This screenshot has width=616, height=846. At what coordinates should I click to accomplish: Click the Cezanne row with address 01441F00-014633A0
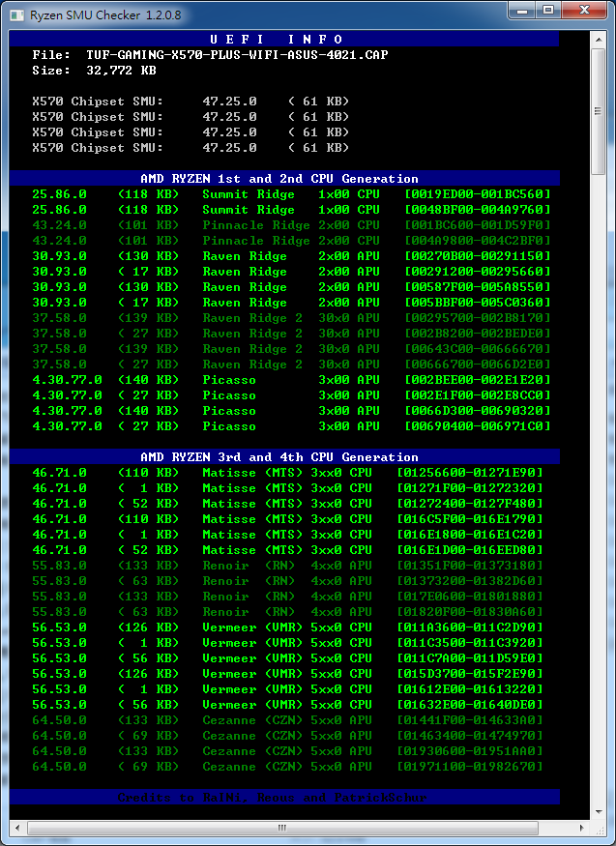pos(287,720)
